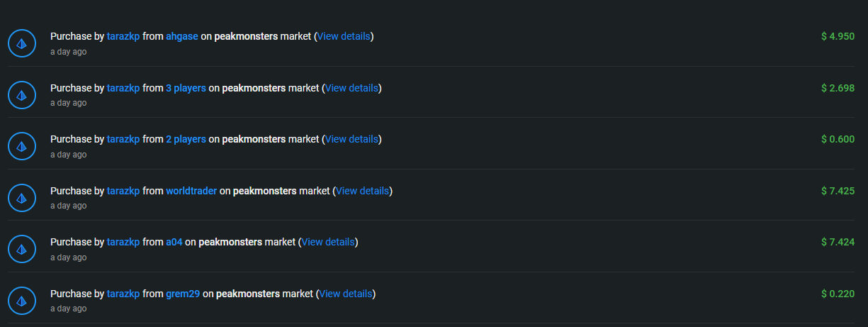Click the circular icon beside 3 players purchase
This screenshot has width=868, height=327.
(x=22, y=94)
